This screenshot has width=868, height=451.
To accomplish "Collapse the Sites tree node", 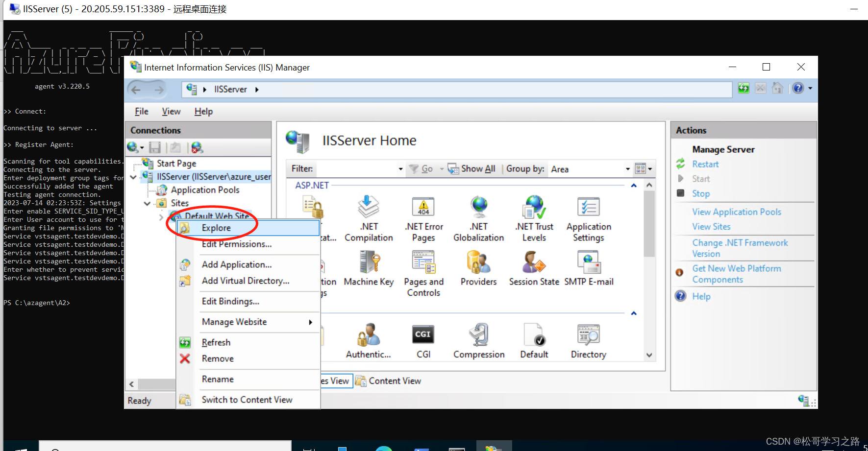I will click(x=147, y=203).
